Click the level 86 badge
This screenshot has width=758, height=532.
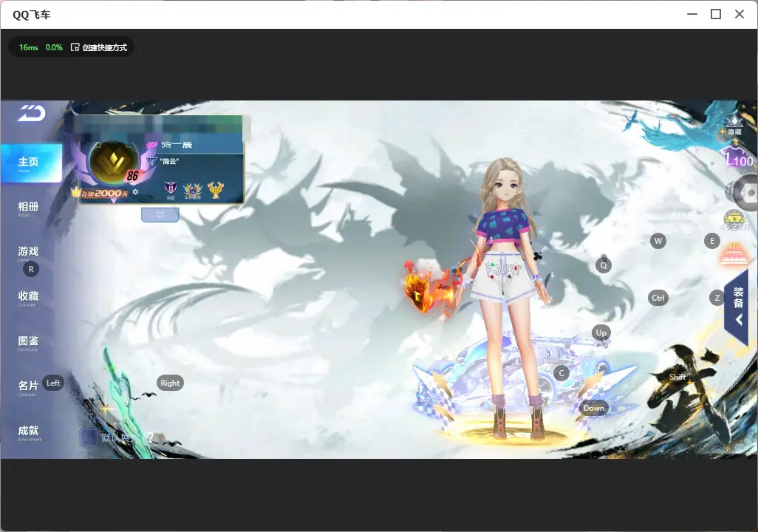(x=132, y=176)
